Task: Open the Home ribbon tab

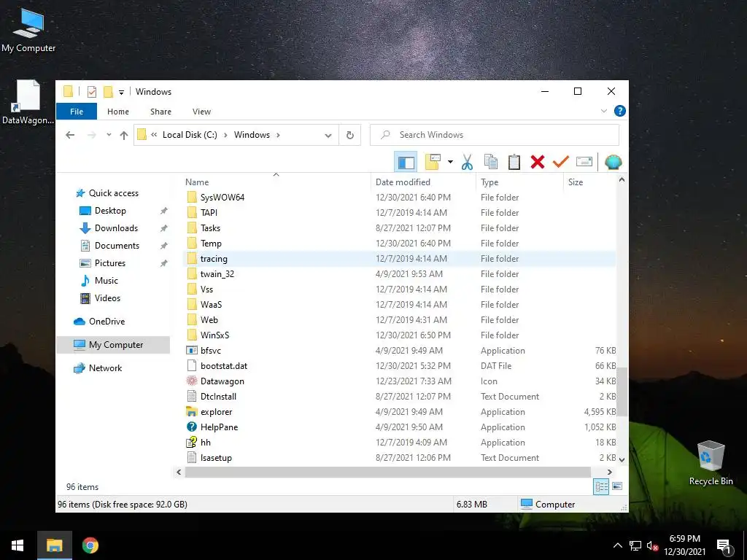Action: click(118, 112)
